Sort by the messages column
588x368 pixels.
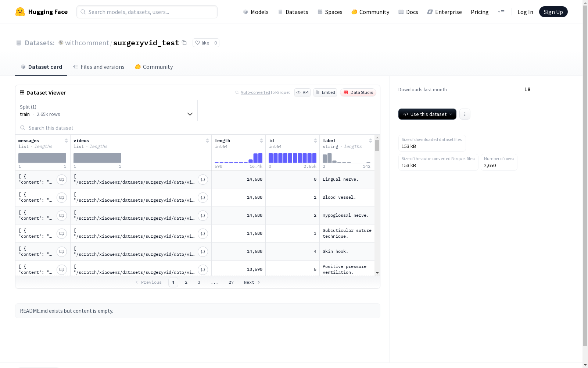tap(66, 141)
